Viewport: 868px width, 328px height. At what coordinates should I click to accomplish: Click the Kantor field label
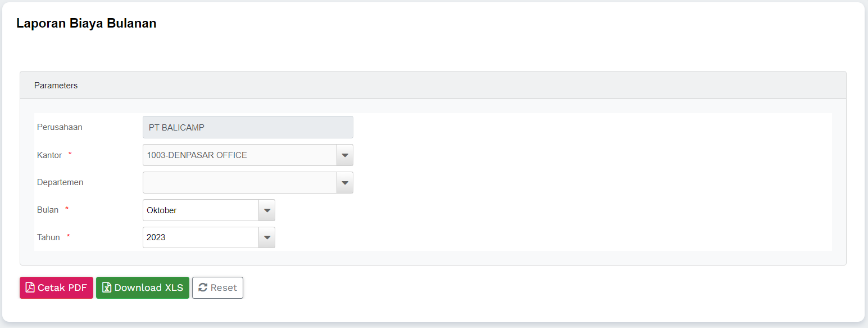pos(49,155)
